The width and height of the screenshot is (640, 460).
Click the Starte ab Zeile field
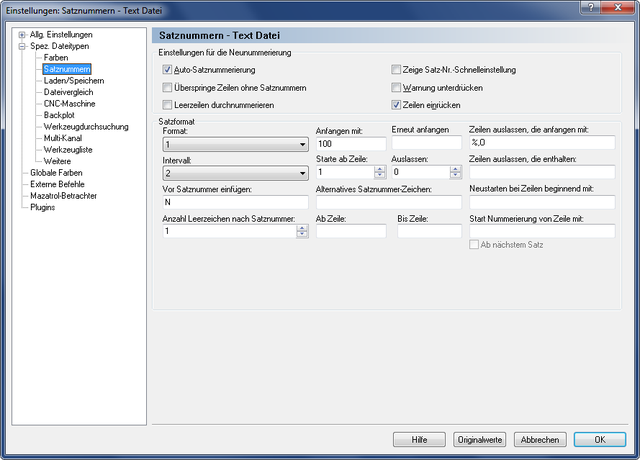point(345,172)
